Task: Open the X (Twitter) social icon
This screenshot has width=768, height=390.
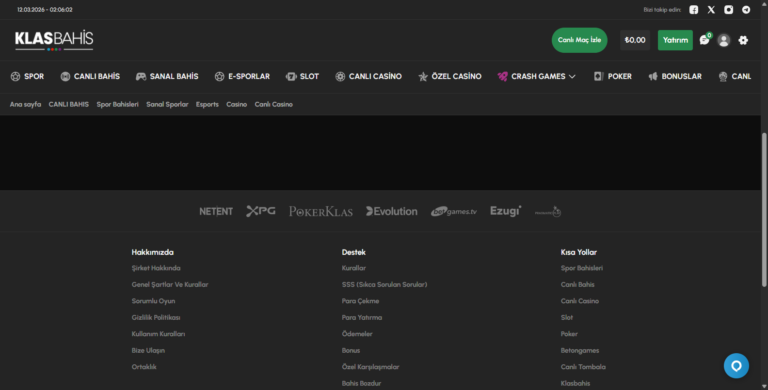Action: 711,10
